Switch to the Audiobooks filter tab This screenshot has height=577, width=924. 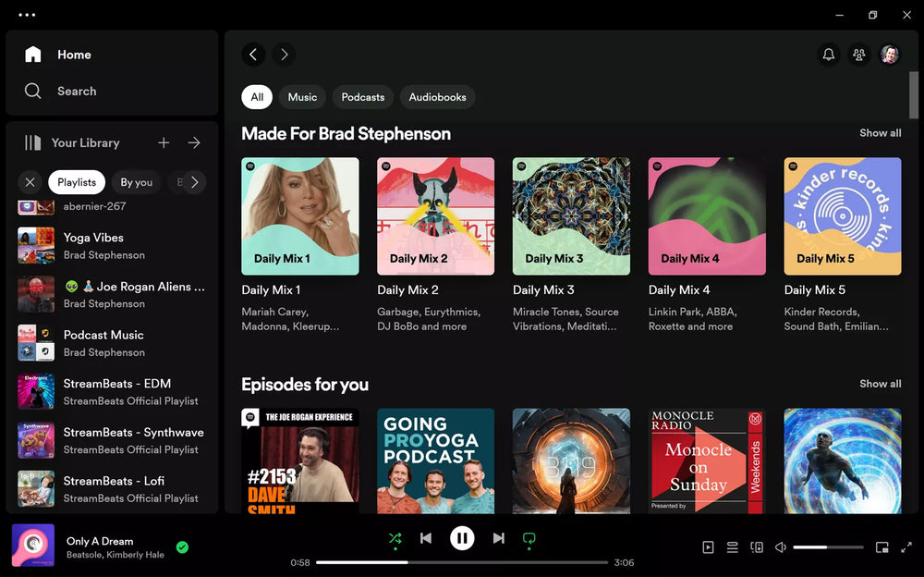[438, 97]
